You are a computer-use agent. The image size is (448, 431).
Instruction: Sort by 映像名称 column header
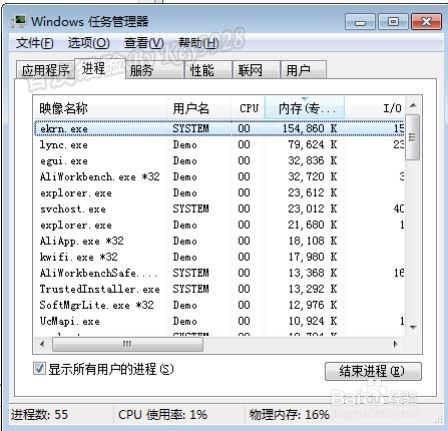tap(101, 108)
